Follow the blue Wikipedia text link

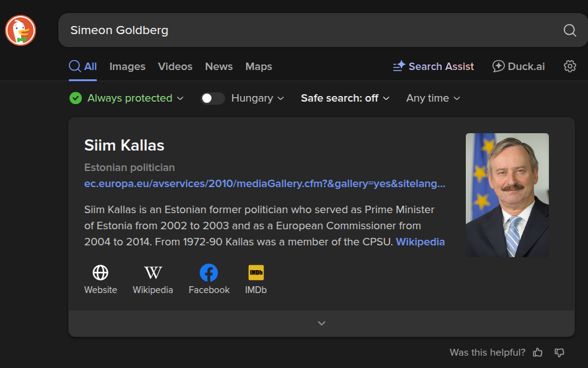[x=420, y=242]
